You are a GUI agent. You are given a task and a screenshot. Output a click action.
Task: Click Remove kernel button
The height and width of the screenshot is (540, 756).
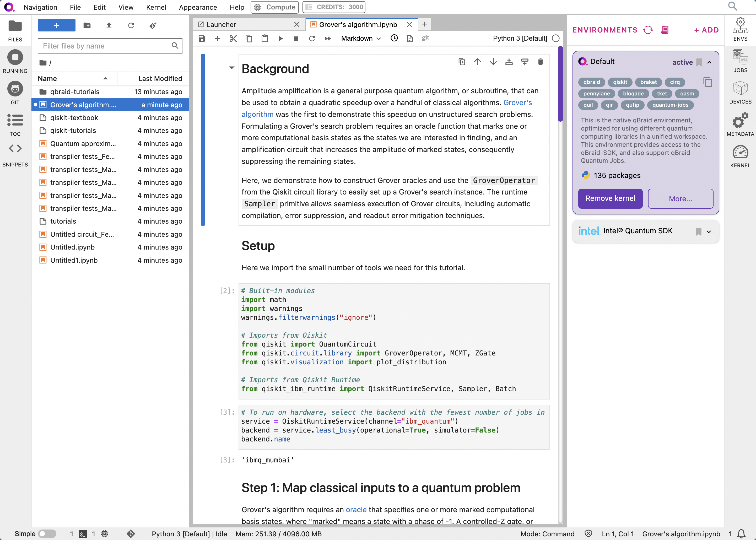(610, 198)
